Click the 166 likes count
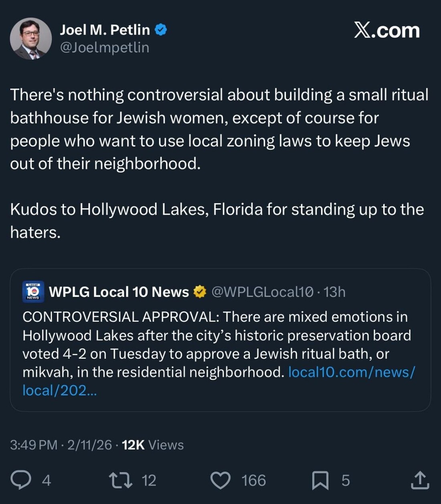441x504 pixels. (x=253, y=480)
